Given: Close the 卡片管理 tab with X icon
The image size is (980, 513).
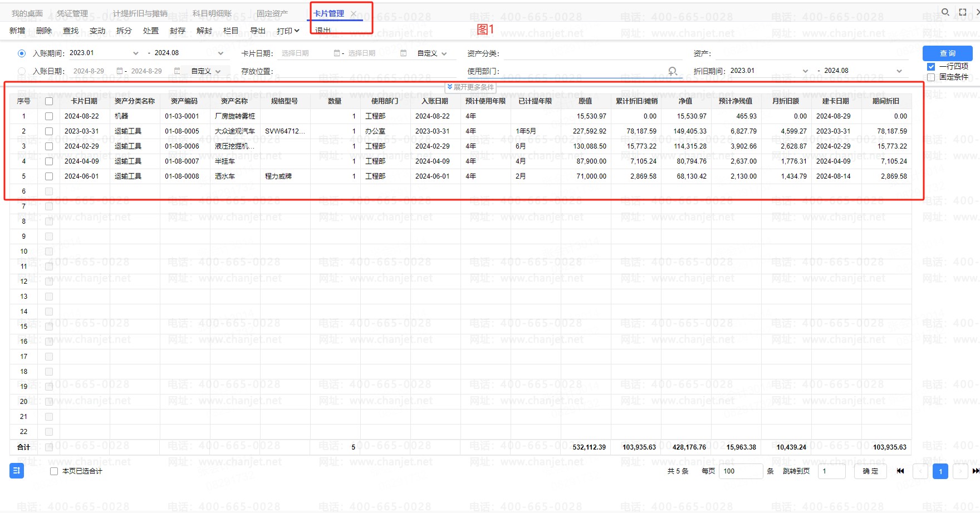Looking at the screenshot, I should 354,13.
